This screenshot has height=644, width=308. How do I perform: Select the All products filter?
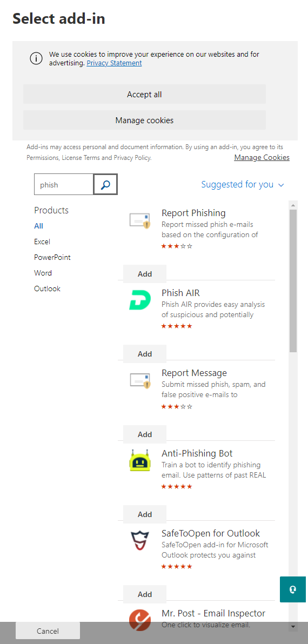coord(38,226)
